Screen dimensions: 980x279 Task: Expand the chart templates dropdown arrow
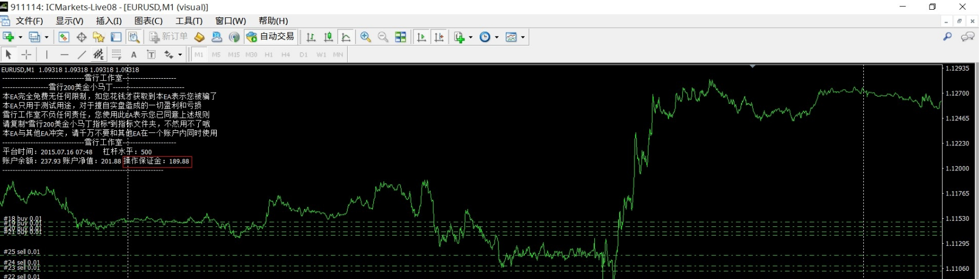pyautogui.click(x=523, y=37)
